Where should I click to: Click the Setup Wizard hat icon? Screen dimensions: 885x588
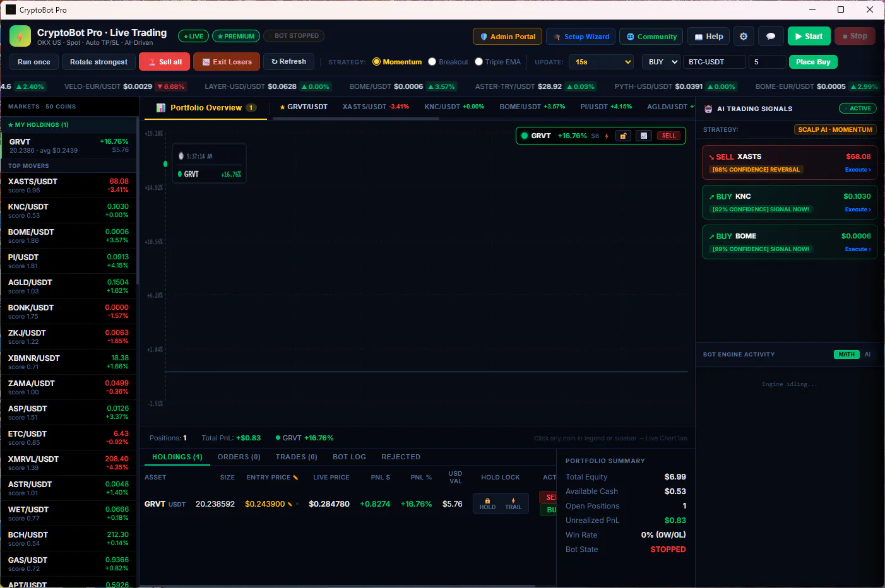pyautogui.click(x=557, y=37)
